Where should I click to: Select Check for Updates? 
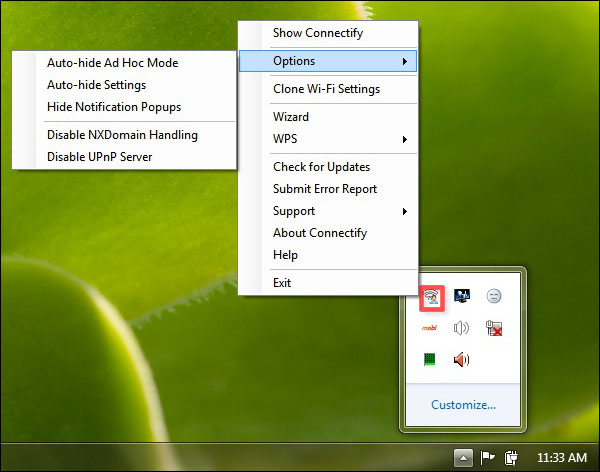click(328, 167)
